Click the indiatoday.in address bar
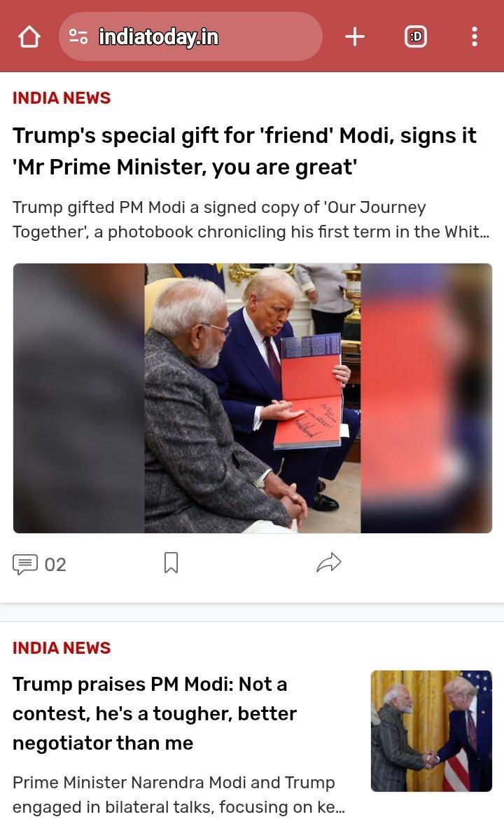The height and width of the screenshot is (831, 504). click(x=190, y=36)
